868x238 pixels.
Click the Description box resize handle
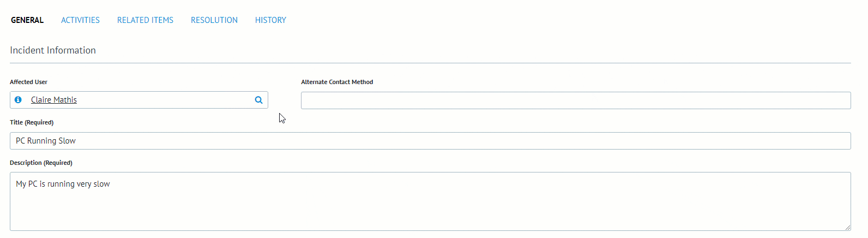click(848, 228)
